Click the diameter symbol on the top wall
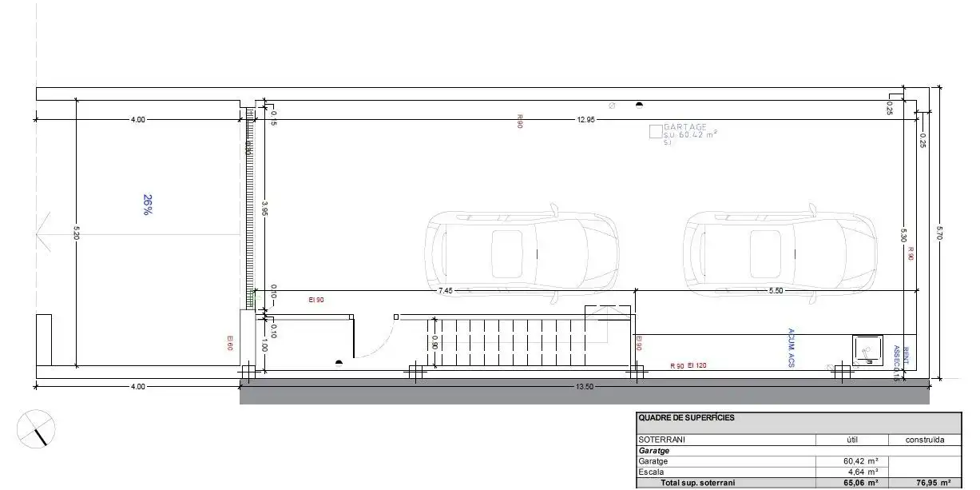This screenshot has width=980, height=490. (612, 106)
